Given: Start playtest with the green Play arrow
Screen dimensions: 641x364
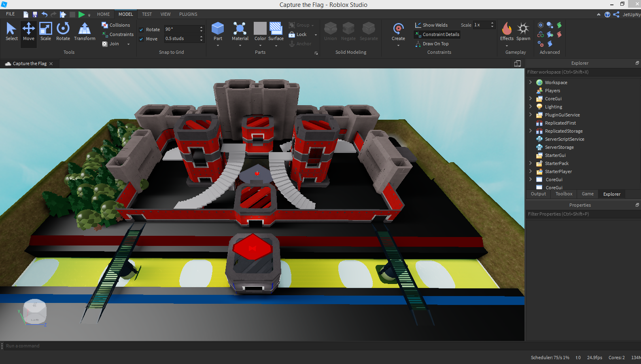Looking at the screenshot, I should point(81,15).
